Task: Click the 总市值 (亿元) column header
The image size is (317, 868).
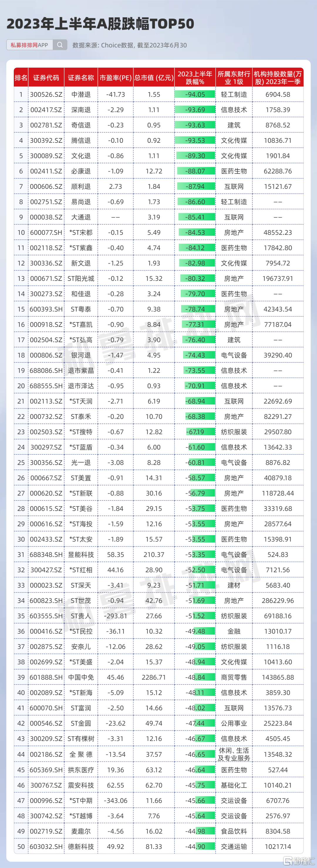Action: point(154,77)
